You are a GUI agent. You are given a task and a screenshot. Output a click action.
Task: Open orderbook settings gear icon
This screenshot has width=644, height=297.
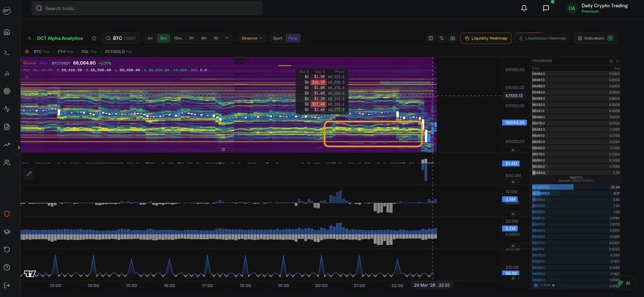click(x=611, y=62)
